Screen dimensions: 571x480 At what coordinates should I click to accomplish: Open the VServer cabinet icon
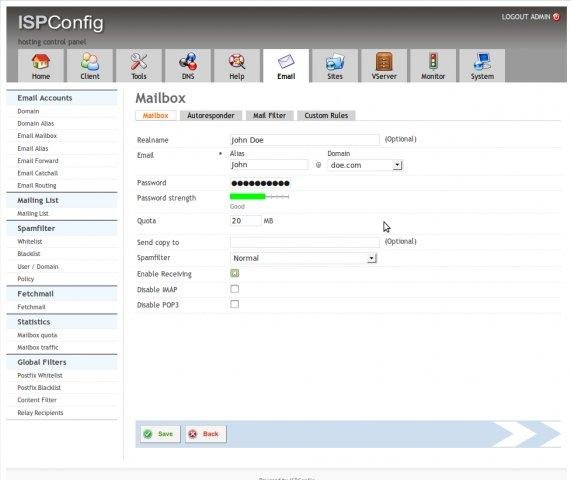coord(384,61)
